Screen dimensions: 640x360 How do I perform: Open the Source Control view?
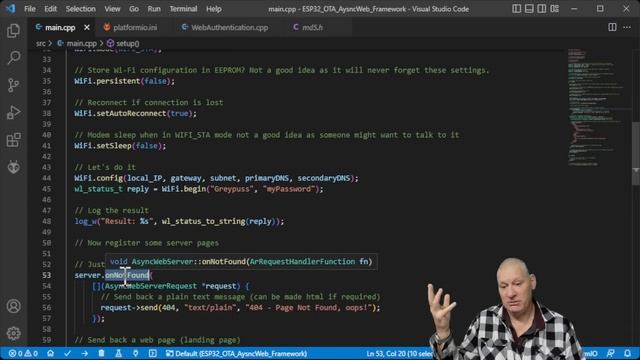click(x=13, y=85)
